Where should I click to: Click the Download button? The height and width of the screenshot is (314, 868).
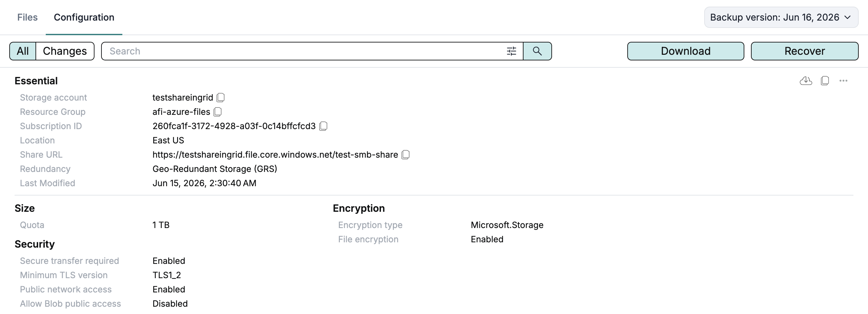[x=686, y=51]
